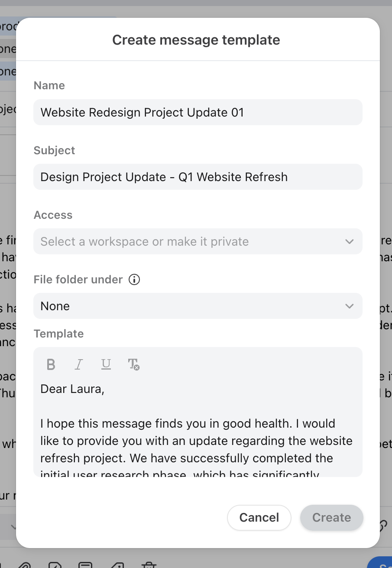Click into the Subject field
Image resolution: width=392 pixels, height=568 pixels.
(198, 177)
